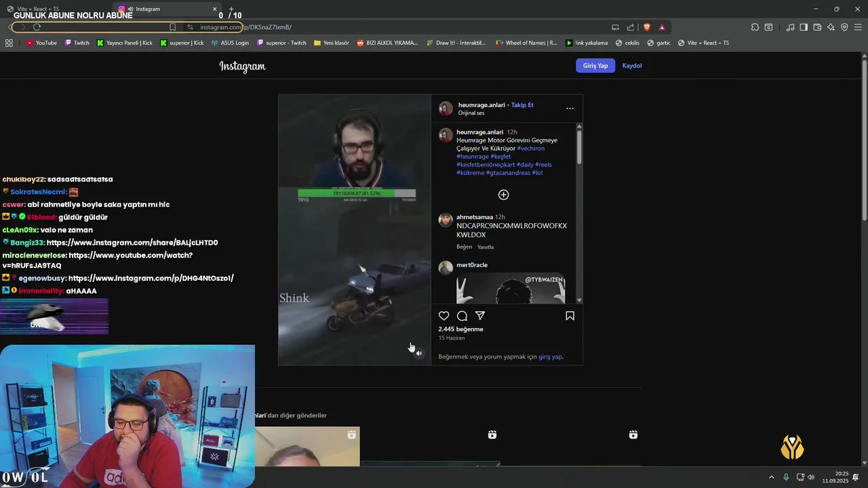
Task: Open the BIZI ALKOL YIKAMA bookmark
Action: coord(387,43)
